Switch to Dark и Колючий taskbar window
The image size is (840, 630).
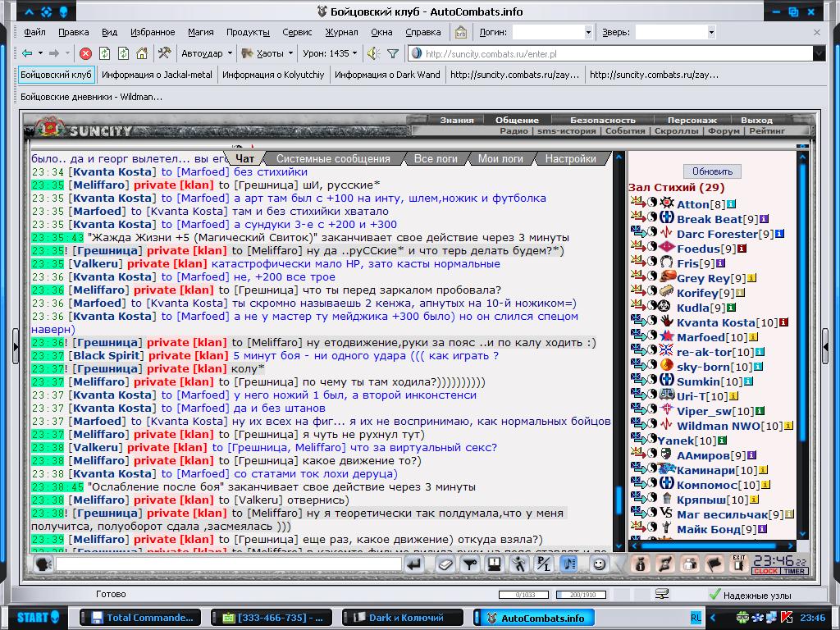402,618
